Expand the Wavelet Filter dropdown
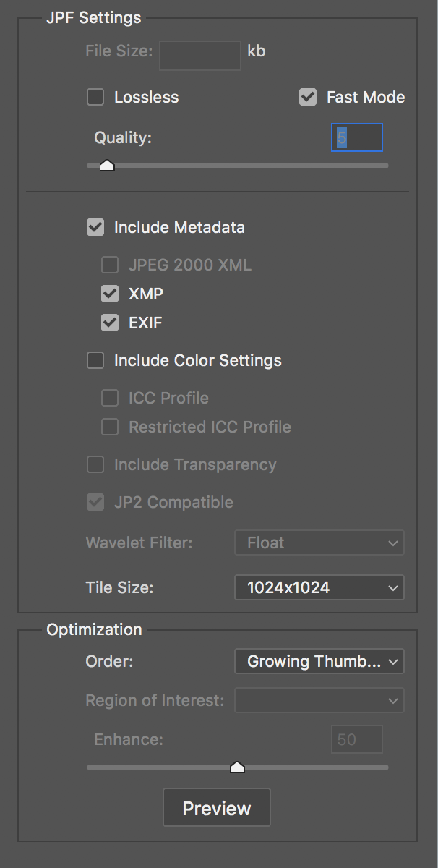 point(319,542)
